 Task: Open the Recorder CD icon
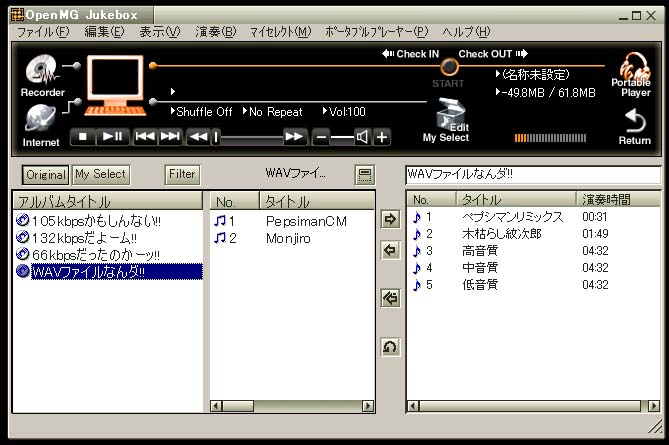[x=42, y=70]
